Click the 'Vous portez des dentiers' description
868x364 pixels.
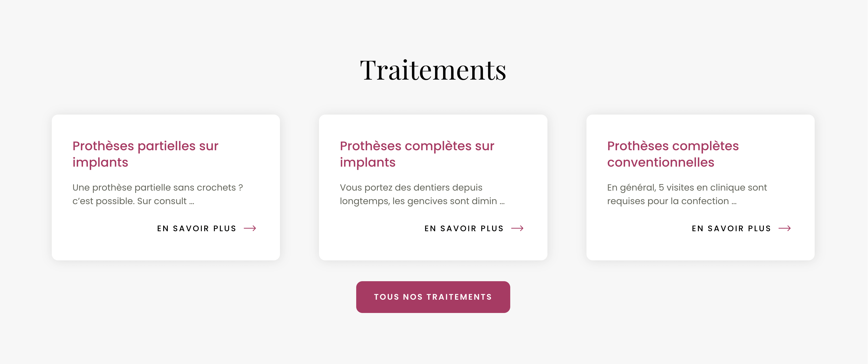pyautogui.click(x=421, y=194)
